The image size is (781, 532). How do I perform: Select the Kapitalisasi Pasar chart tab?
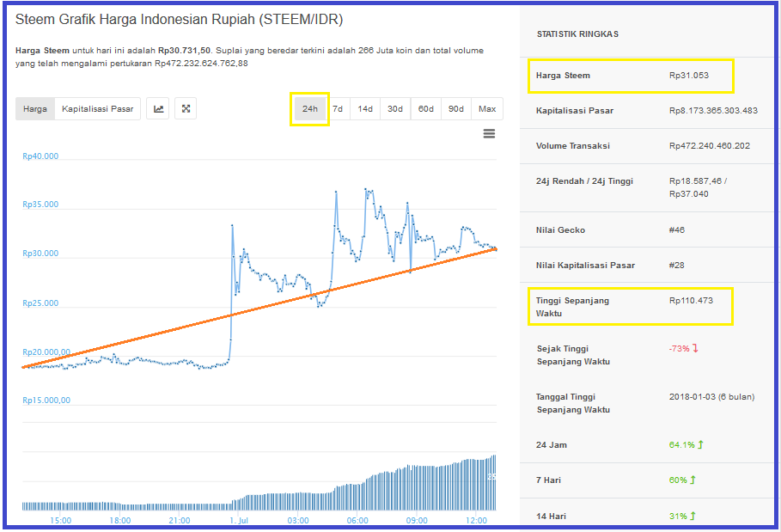(98, 108)
